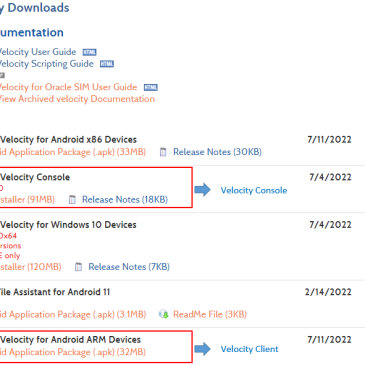
Task: Download Windows 10 installer (120MB)
Action: 31,267
